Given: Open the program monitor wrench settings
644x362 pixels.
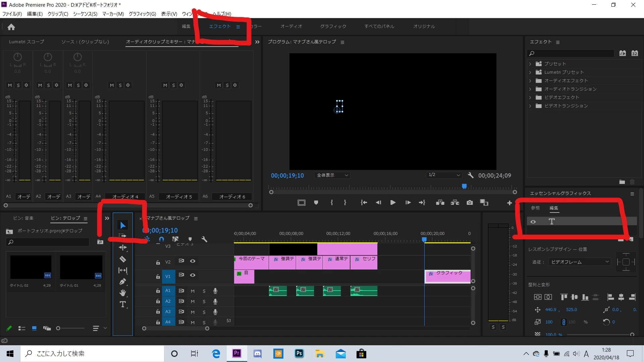Looking at the screenshot, I should pos(470,175).
